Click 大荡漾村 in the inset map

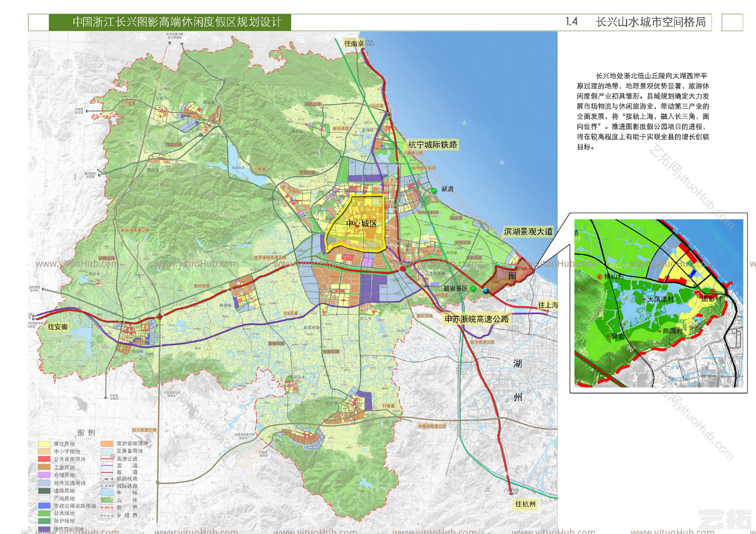[660, 299]
